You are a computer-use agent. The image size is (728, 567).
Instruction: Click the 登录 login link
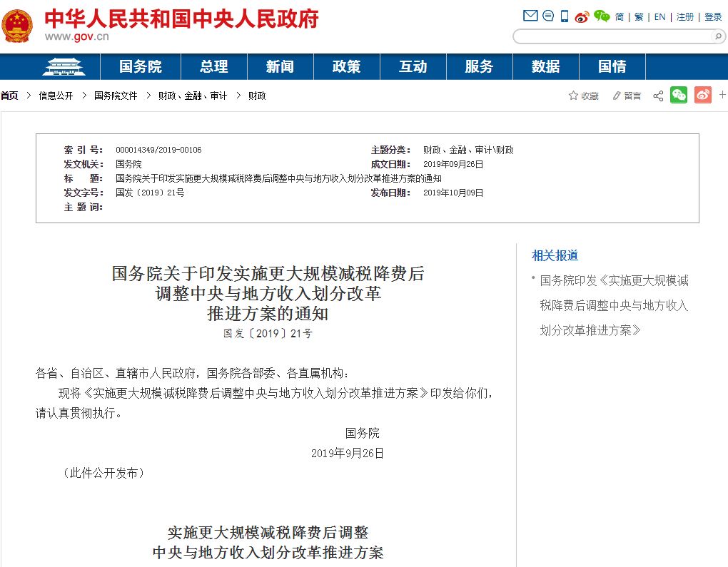pos(713,17)
